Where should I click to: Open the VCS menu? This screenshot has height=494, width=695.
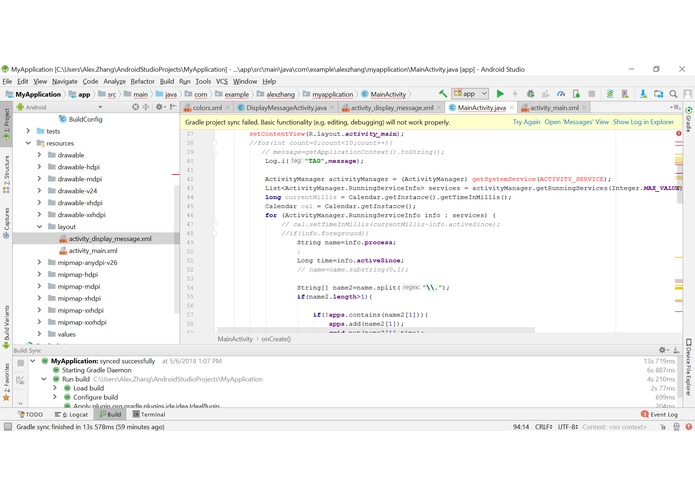pyautogui.click(x=222, y=82)
